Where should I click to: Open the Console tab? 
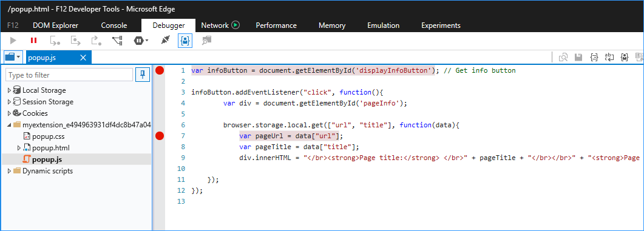tap(114, 25)
